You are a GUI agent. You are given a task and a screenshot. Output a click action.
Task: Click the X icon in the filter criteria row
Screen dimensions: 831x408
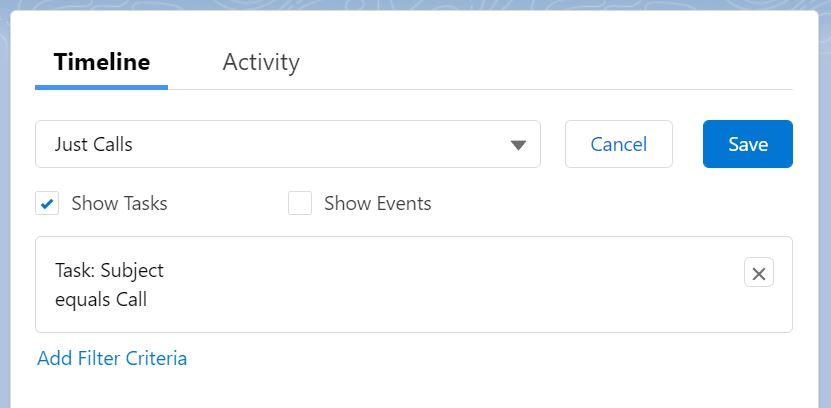click(758, 273)
